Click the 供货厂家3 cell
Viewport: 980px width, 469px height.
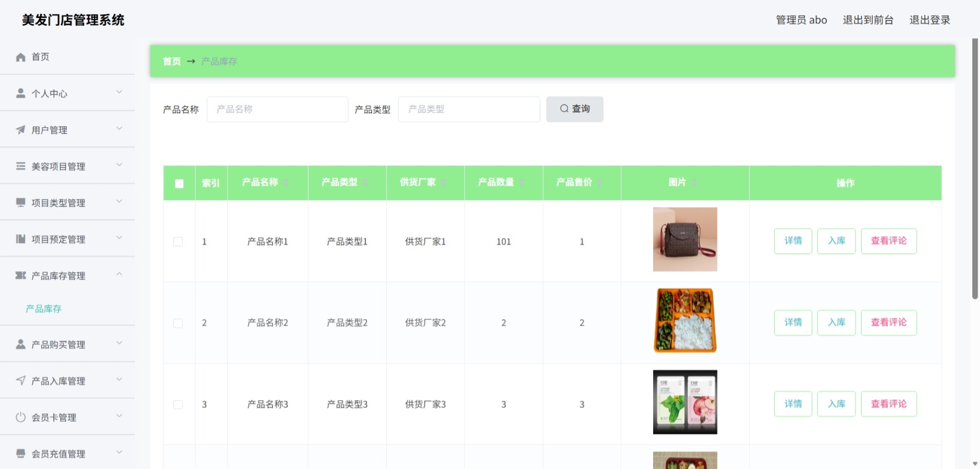tap(425, 405)
